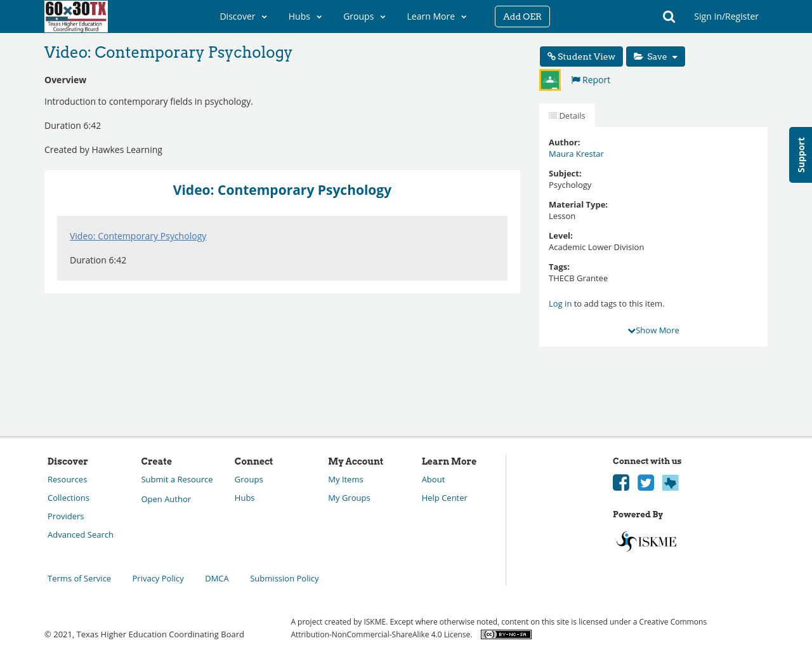Expand the Discover menu
The image size is (812, 650).
click(x=243, y=17)
